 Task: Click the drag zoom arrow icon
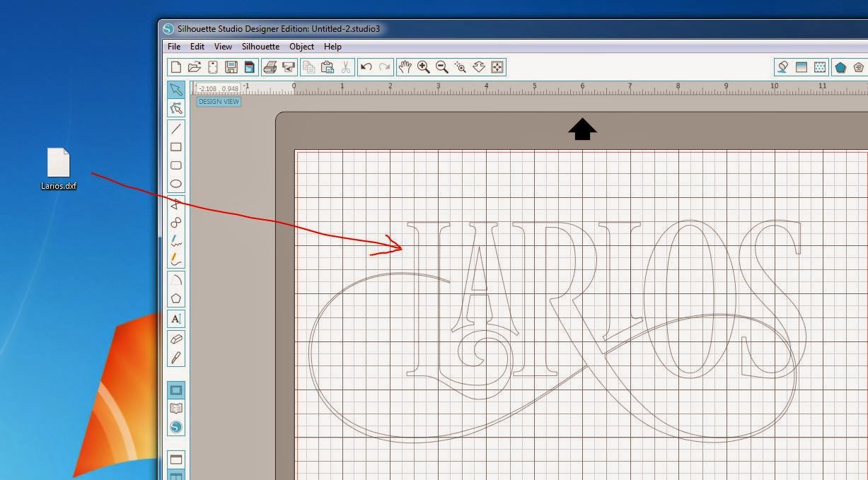[478, 67]
